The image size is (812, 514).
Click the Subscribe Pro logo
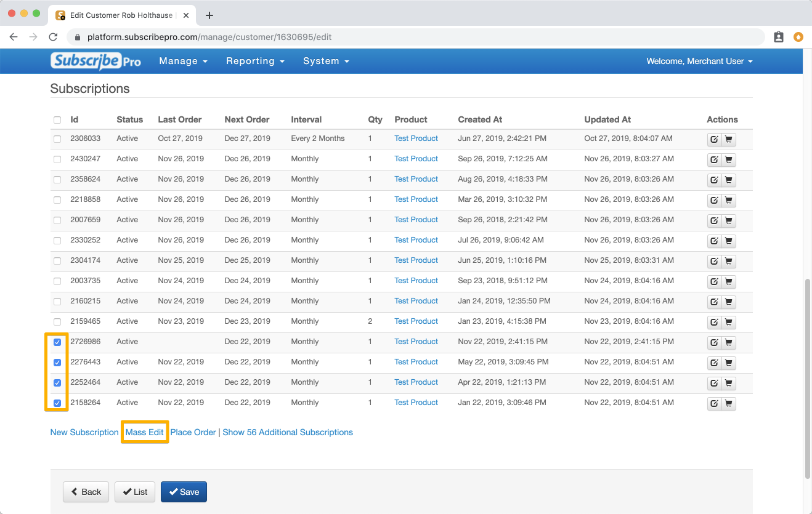[x=95, y=61]
